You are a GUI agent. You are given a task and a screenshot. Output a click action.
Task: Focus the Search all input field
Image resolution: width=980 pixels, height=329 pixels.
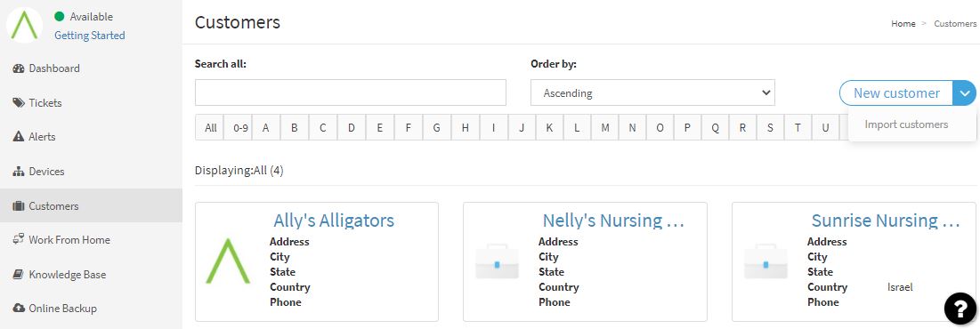pyautogui.click(x=350, y=92)
